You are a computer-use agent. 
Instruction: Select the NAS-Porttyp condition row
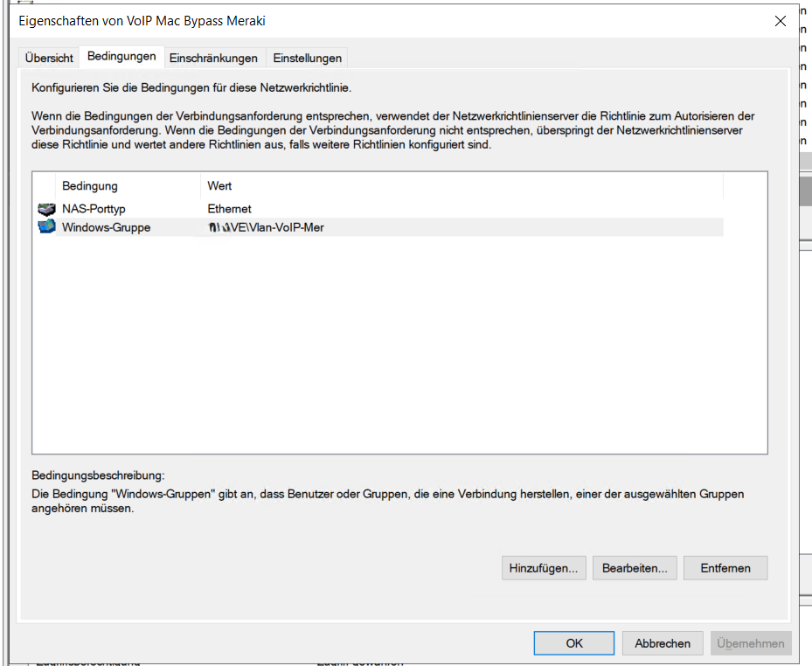(x=94, y=210)
